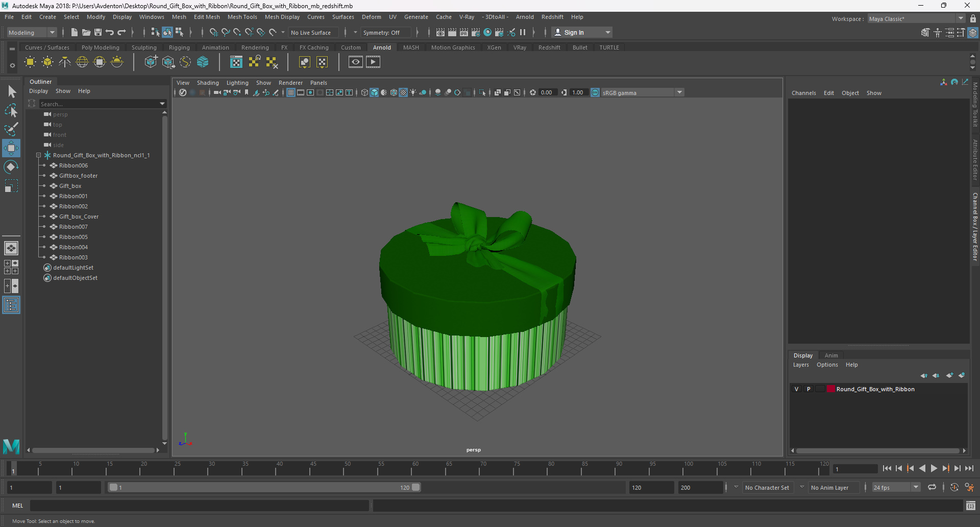
Task: Toggle textured display in viewport toolbar
Action: [x=403, y=92]
